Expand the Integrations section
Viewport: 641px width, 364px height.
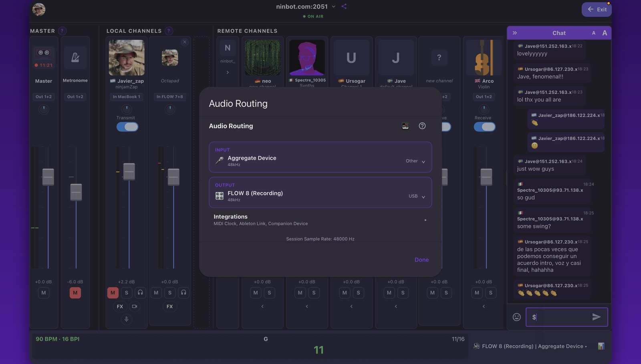(320, 220)
